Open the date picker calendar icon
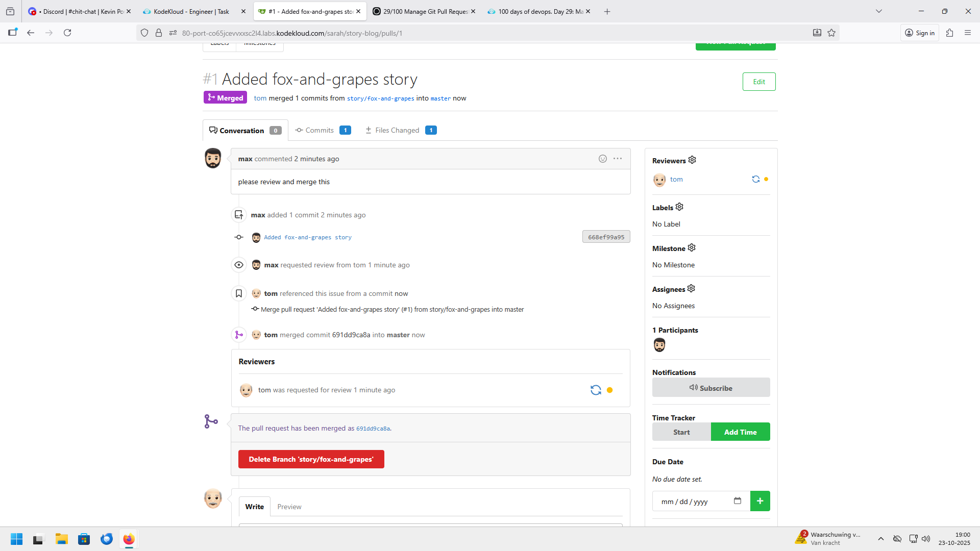This screenshot has width=980, height=551. (737, 501)
